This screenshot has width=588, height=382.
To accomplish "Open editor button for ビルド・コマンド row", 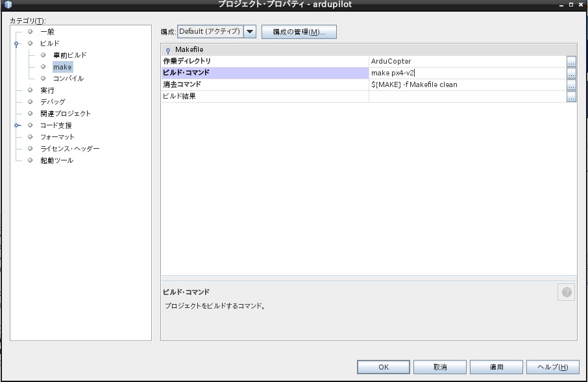I will pos(571,73).
